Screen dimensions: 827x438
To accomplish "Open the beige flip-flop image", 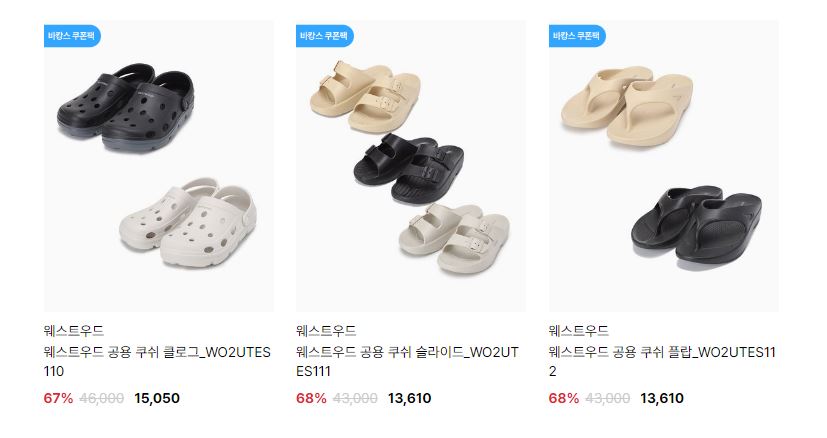I will click(627, 105).
